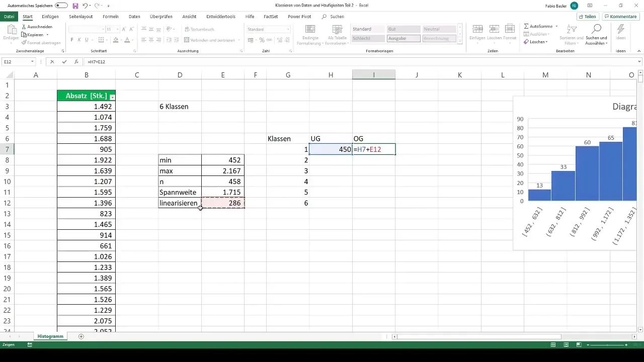Click the font color A icon
The width and height of the screenshot is (644, 362).
(x=127, y=40)
